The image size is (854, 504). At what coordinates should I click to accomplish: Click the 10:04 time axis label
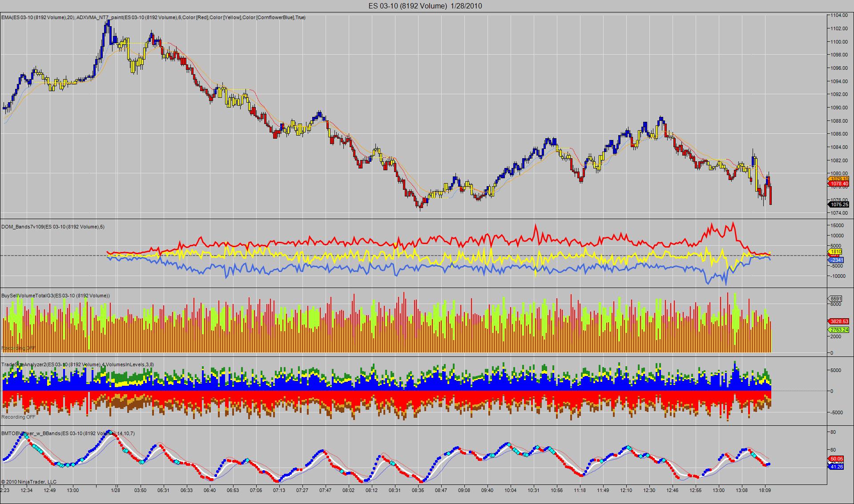pyautogui.click(x=510, y=491)
